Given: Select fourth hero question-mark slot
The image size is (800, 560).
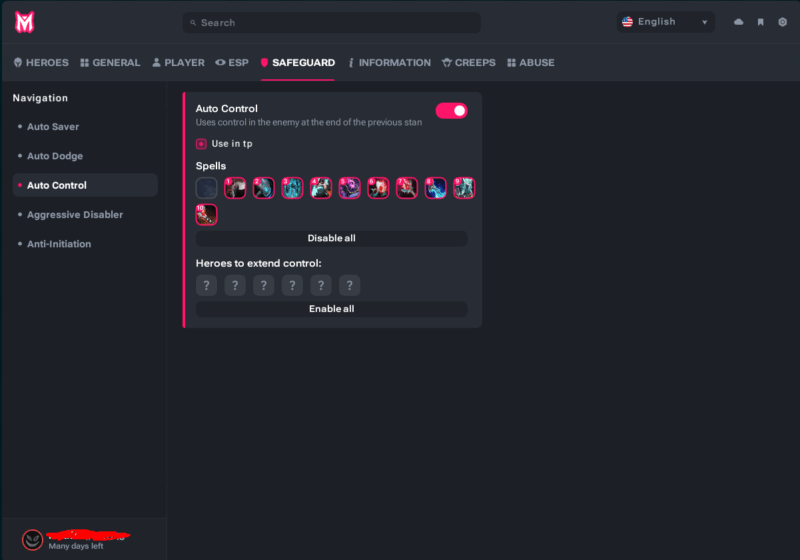Looking at the screenshot, I should point(292,286).
